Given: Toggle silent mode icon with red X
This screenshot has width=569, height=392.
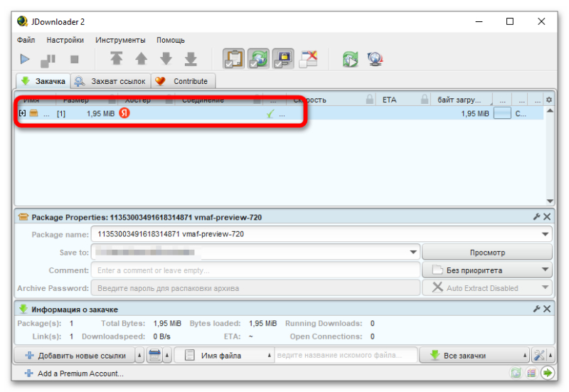Looking at the screenshot, I should coord(308,59).
